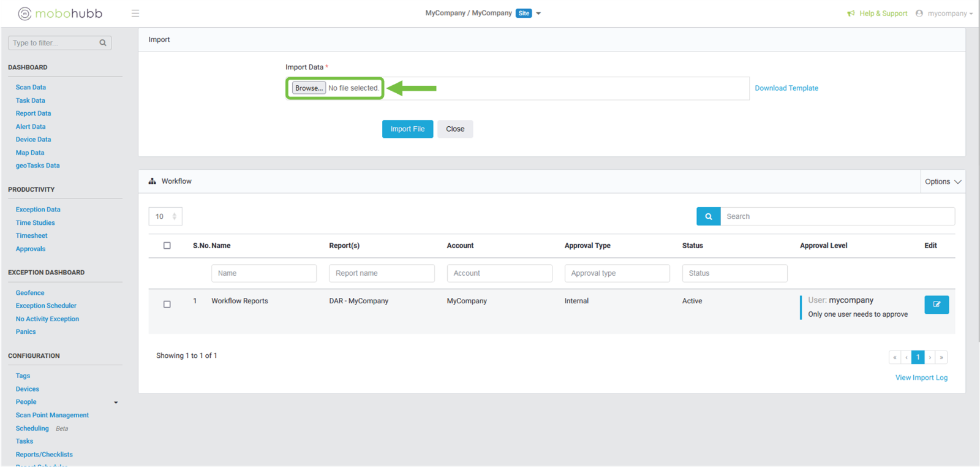980x467 pixels.
Task: Change the rows-per-page value of 10
Action: click(x=165, y=216)
